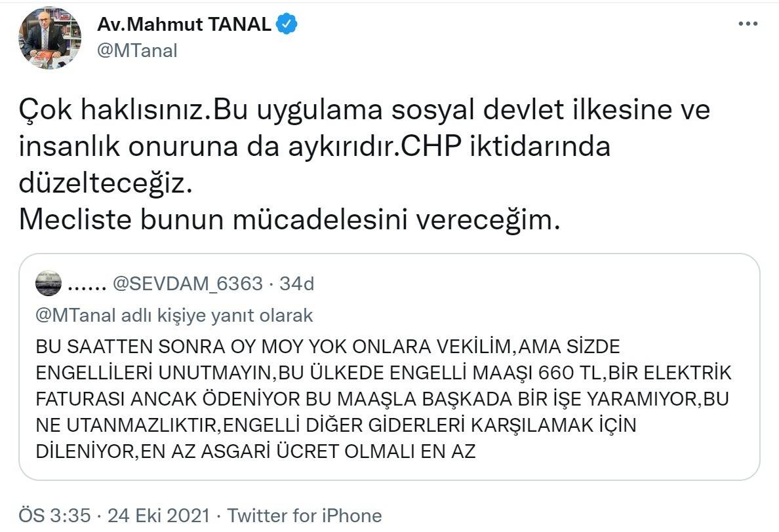The height and width of the screenshot is (532, 779).
Task: Open the three-dot more options menu
Action: (x=748, y=24)
